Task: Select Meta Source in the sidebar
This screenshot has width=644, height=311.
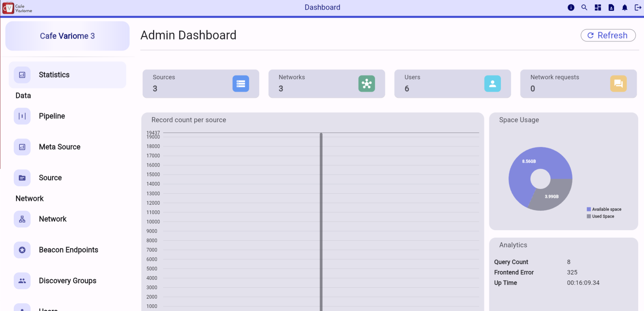Action: click(x=59, y=147)
